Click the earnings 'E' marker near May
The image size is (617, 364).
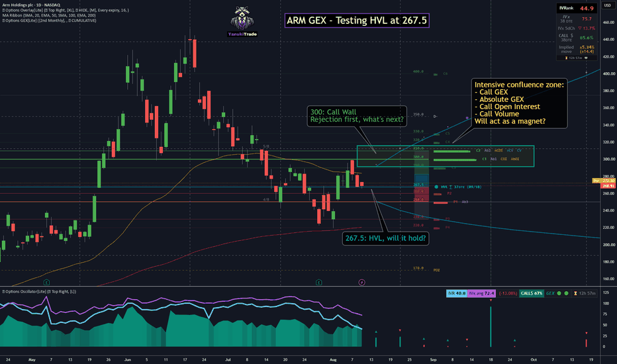click(x=46, y=282)
